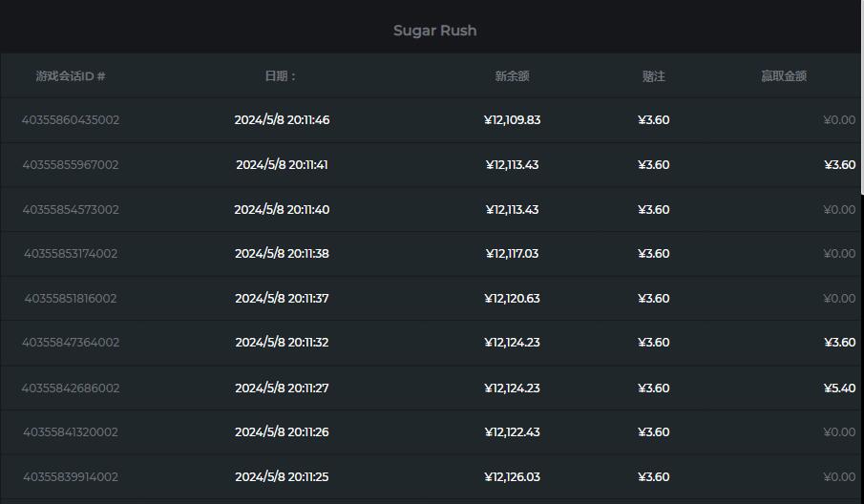The width and height of the screenshot is (864, 504).
Task: Select session ID 40355854573002
Action: click(71, 210)
